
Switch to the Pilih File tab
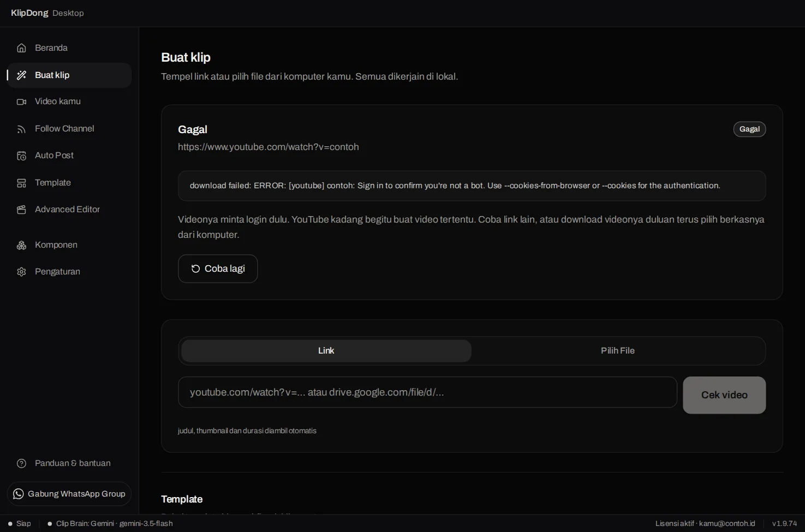pos(618,351)
